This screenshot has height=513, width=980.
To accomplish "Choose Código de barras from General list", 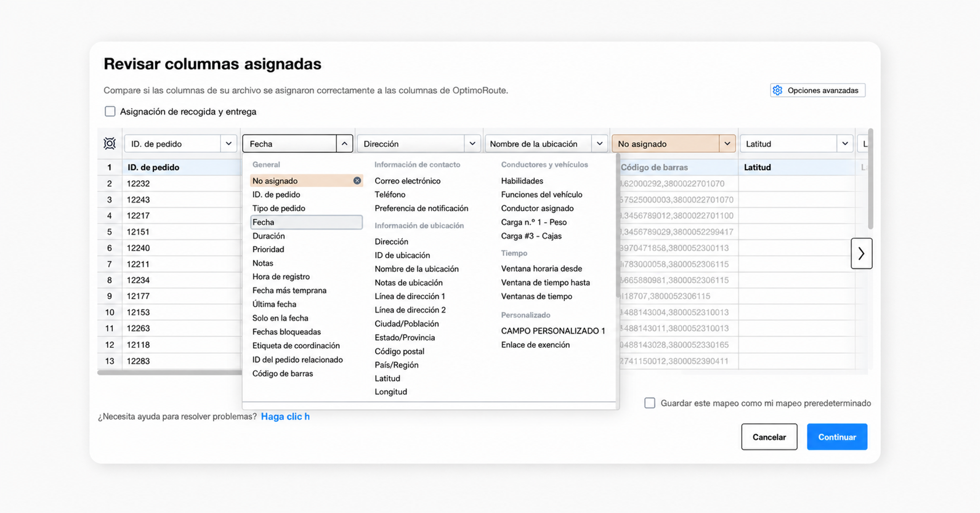I will click(283, 373).
